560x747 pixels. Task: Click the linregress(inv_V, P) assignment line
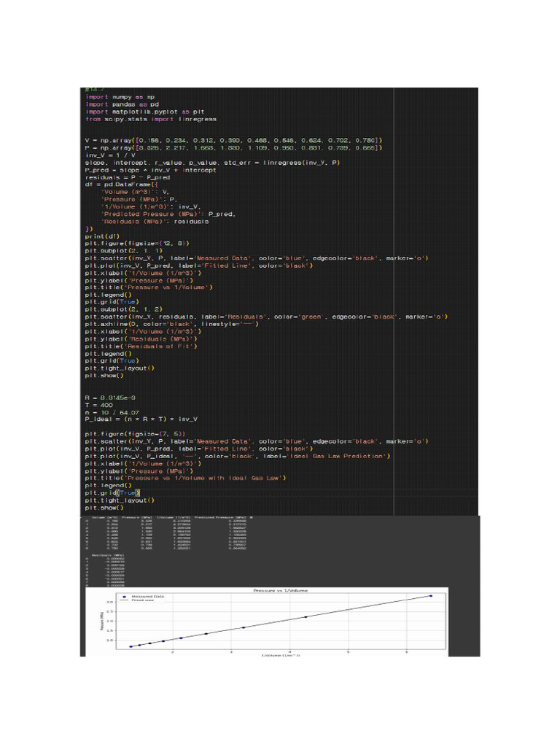pyautogui.click(x=212, y=163)
